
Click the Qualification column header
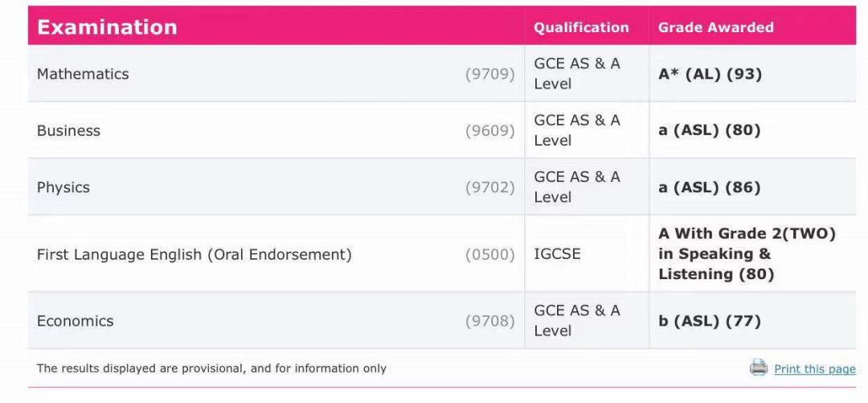581,27
